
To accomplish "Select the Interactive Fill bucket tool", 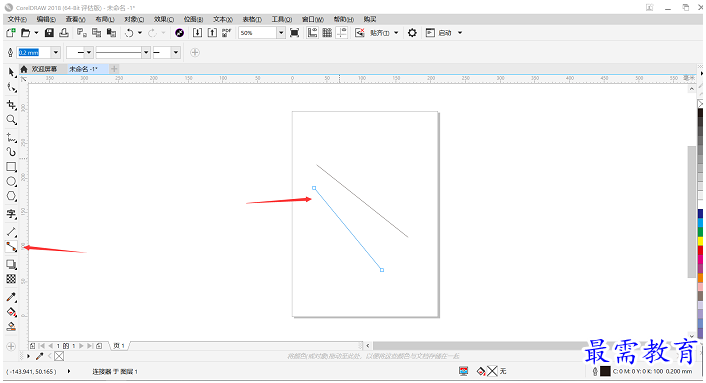I will (11, 312).
